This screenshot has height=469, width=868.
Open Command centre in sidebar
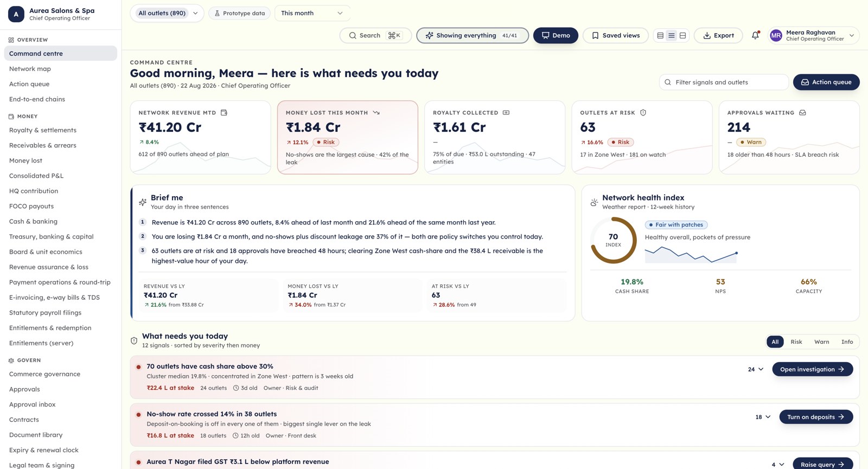[60, 53]
